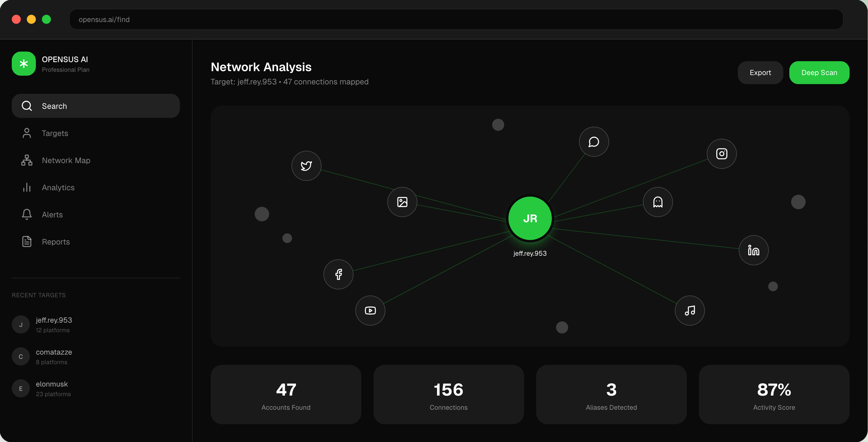
Task: Open the Alerts bell menu item
Action: tap(52, 215)
